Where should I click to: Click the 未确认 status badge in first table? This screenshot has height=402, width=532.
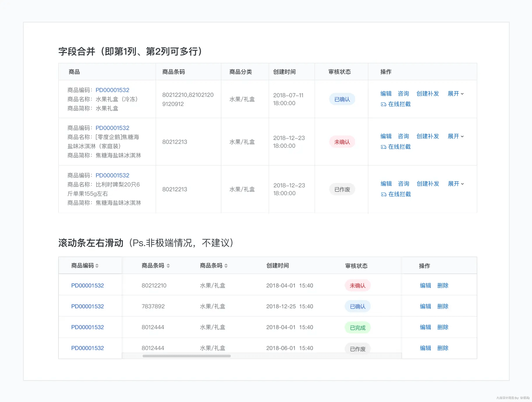(342, 142)
